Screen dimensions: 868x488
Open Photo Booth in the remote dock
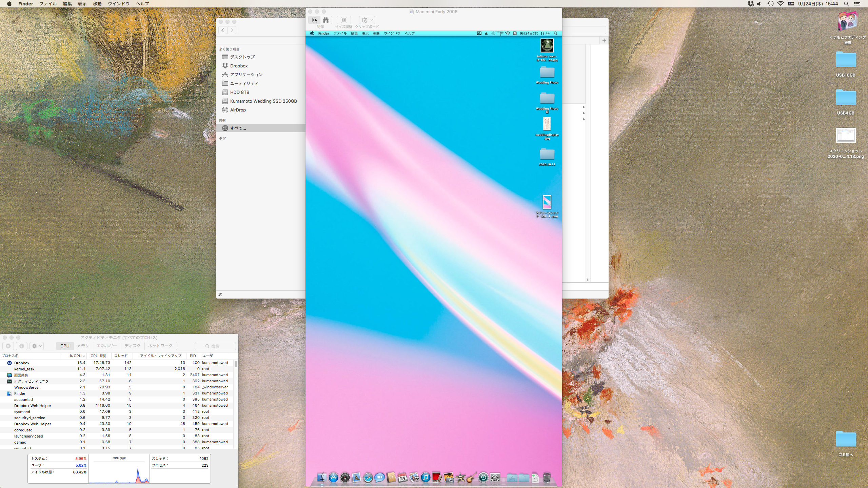[437, 478]
